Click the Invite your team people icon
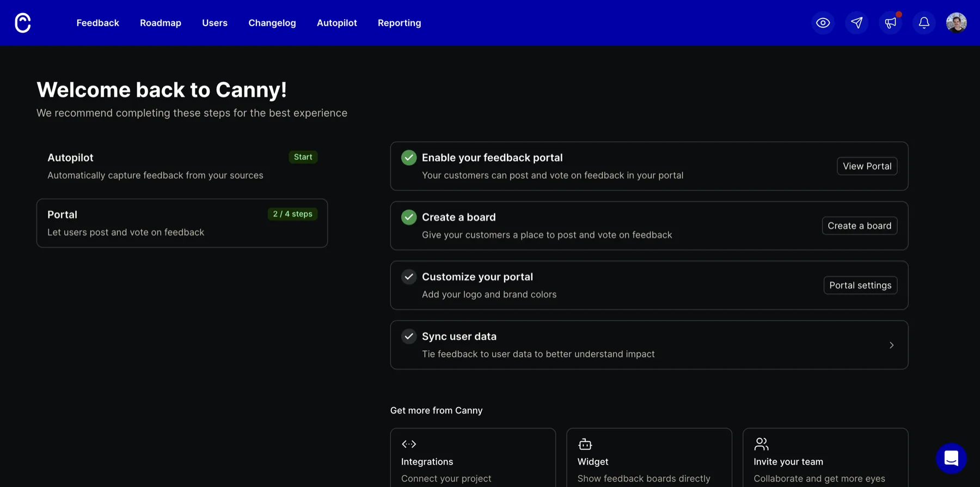Screen dimensions: 980x487 761,444
